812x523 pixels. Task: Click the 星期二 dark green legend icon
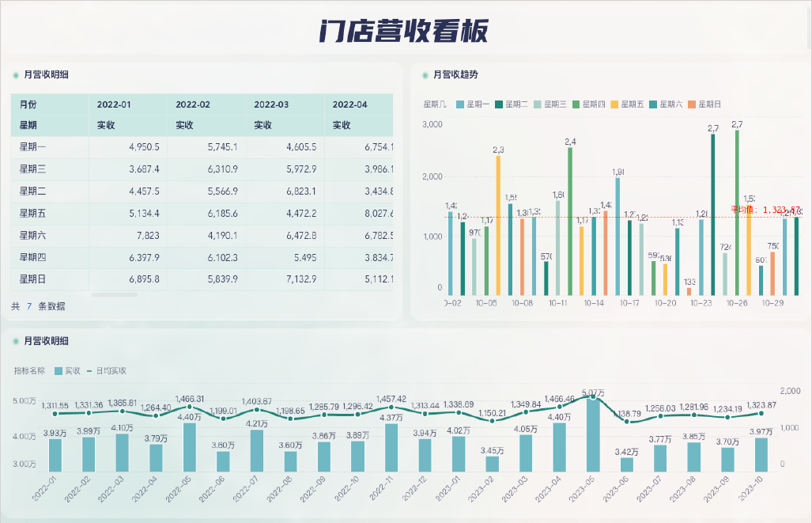[499, 104]
